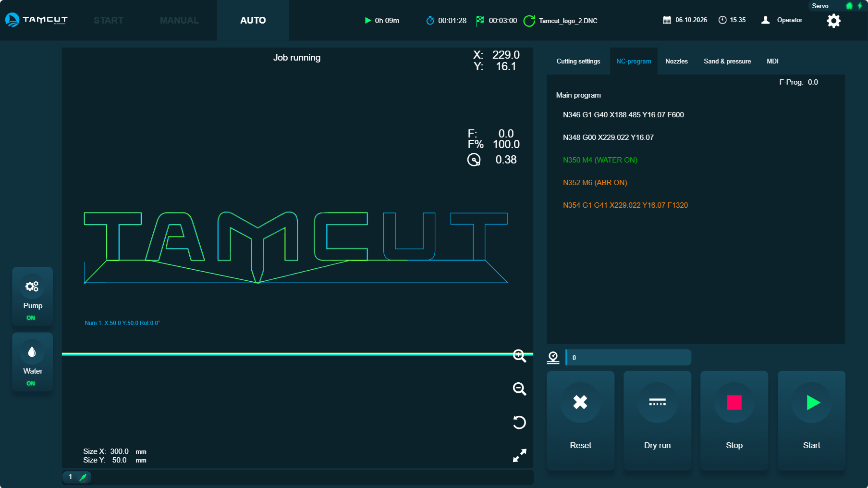Image resolution: width=868 pixels, height=488 pixels.
Task: Expand preview to fullscreen arrows icon
Action: [x=519, y=455]
